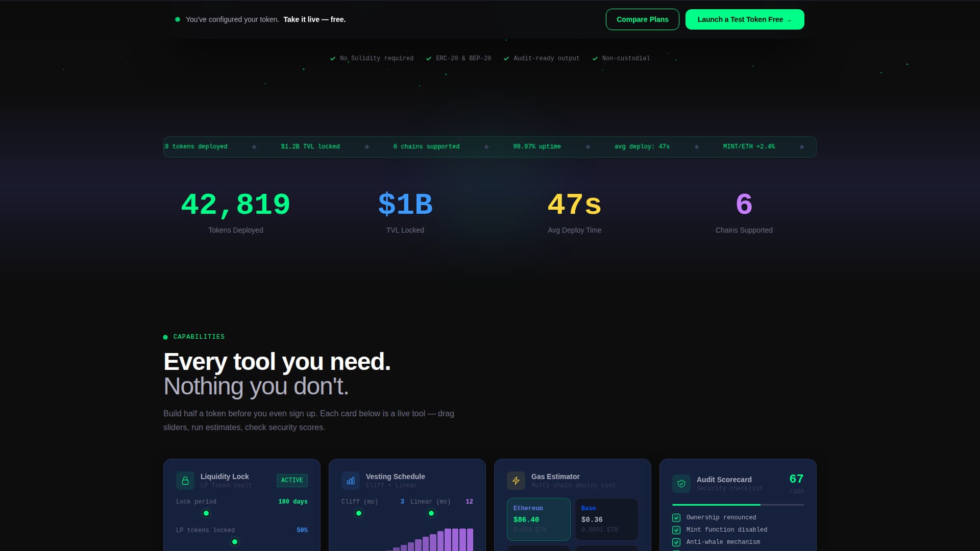Click the $1B TVL Locked figure
Screen dimensions: 980x551
(x=405, y=205)
